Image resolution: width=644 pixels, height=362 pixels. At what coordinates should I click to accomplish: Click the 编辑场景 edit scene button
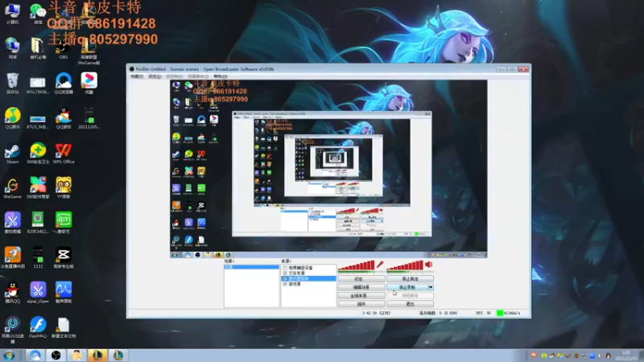coord(361,287)
